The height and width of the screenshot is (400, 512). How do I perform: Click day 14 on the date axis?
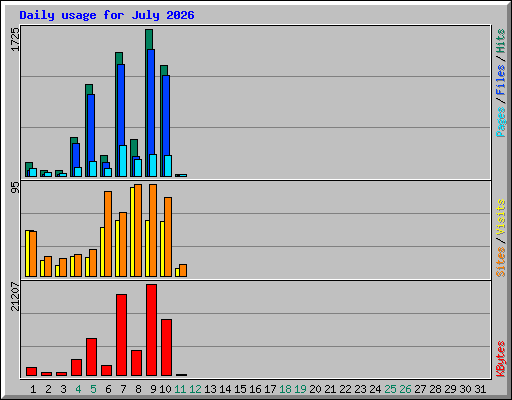(x=225, y=389)
